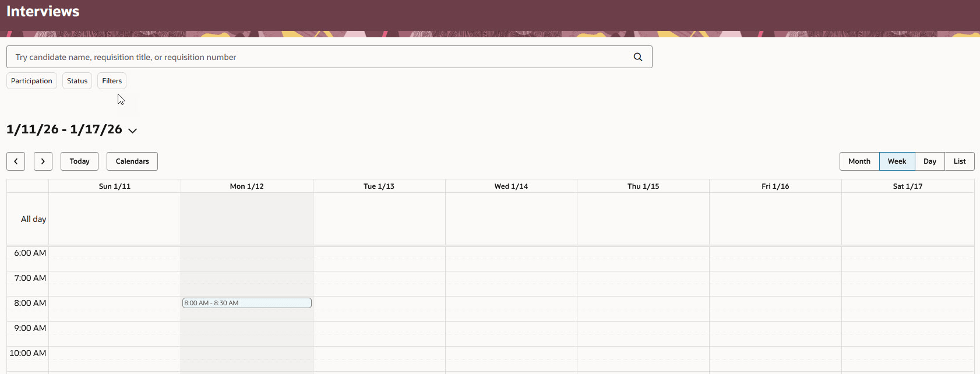Open the Filters chip
The height and width of the screenshot is (374, 980).
pyautogui.click(x=112, y=81)
